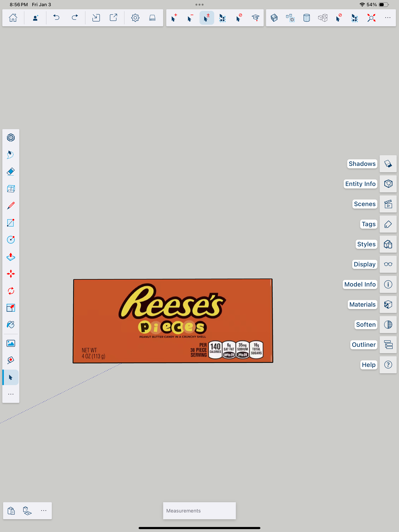Select the Rotate tool
This screenshot has height=532, width=399.
[11, 291]
